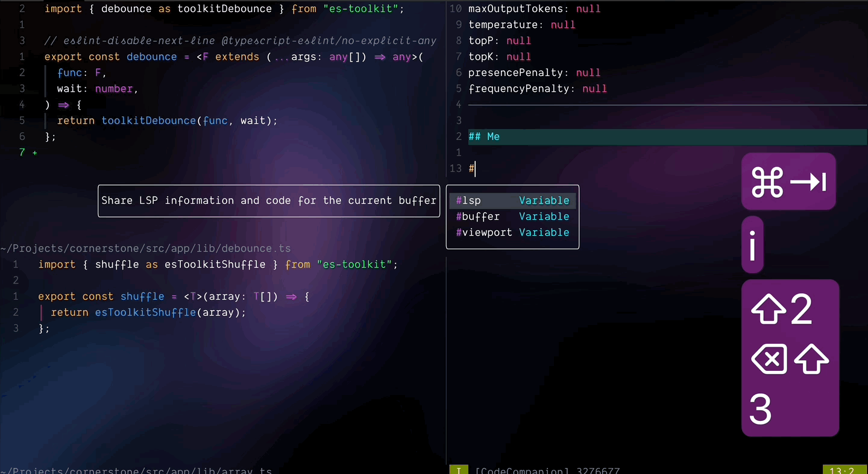Select the #buffer completion entry
The width and height of the screenshot is (868, 474).
click(478, 216)
